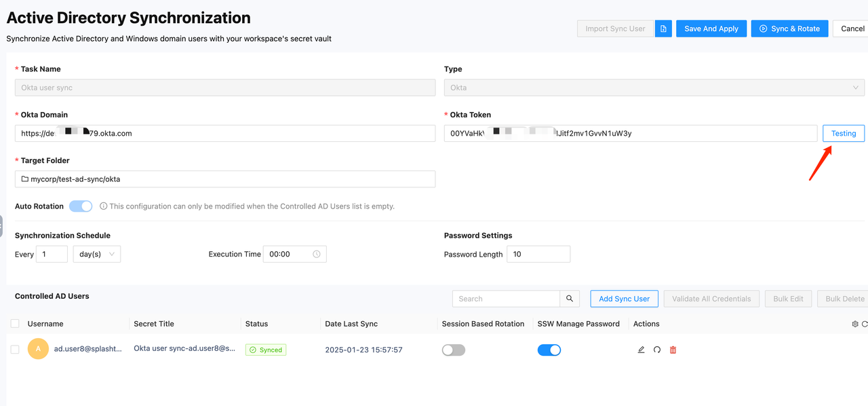Open the day(s) schedule unit dropdown
The image size is (868, 406).
(97, 254)
